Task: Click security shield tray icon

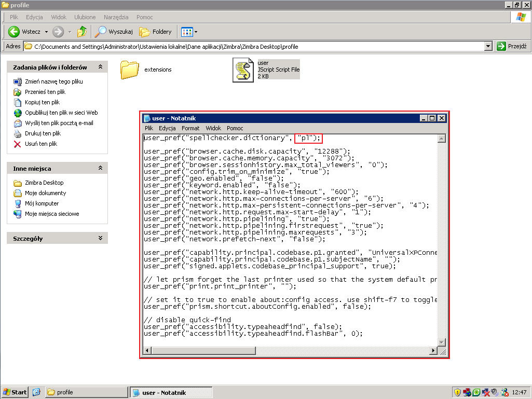Action: (x=457, y=393)
